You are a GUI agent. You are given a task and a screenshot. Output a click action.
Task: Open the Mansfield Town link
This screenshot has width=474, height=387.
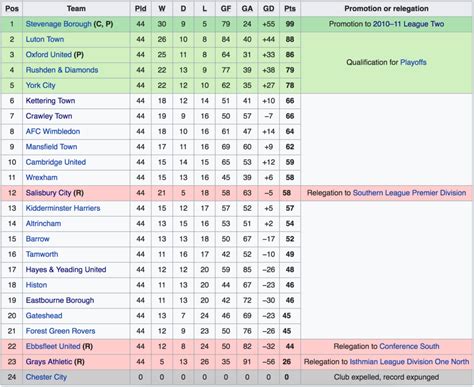(x=51, y=147)
